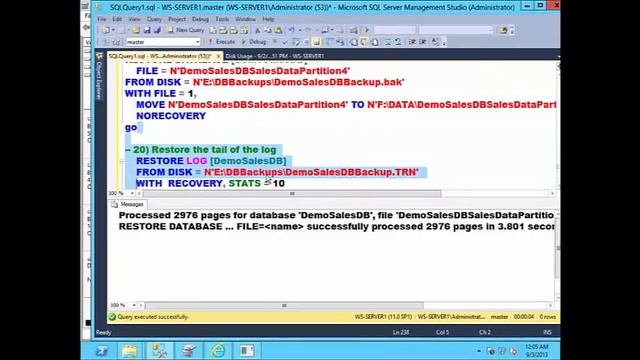Click the Database Engine Query icon
Screen dimensions: 640x360
(213, 30)
